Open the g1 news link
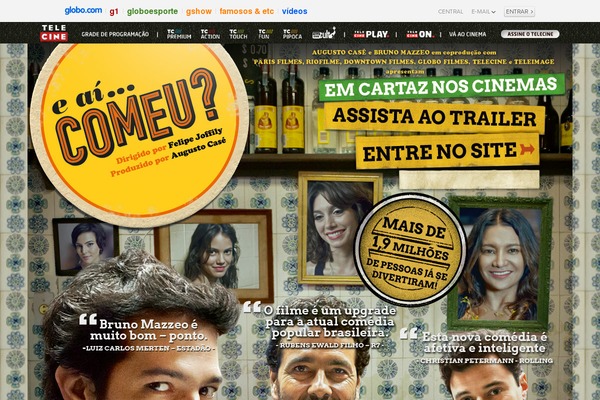The height and width of the screenshot is (400, 600). click(x=114, y=11)
